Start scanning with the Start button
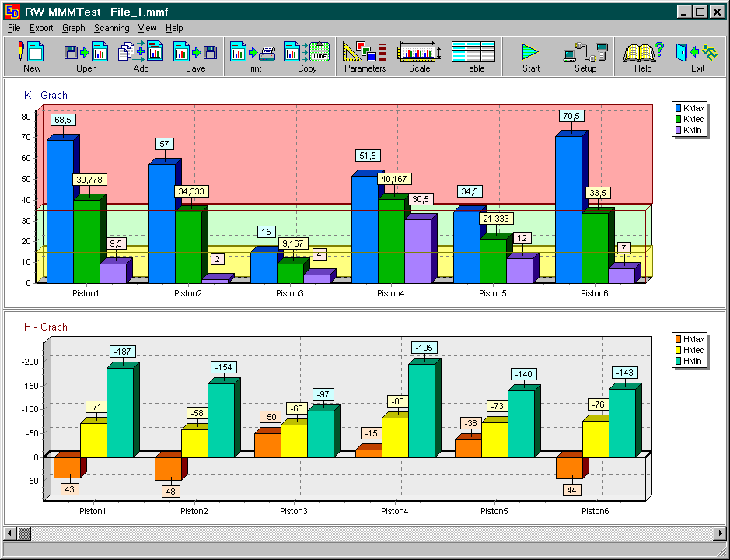Screen dimensions: 730x560 pyautogui.click(x=531, y=53)
